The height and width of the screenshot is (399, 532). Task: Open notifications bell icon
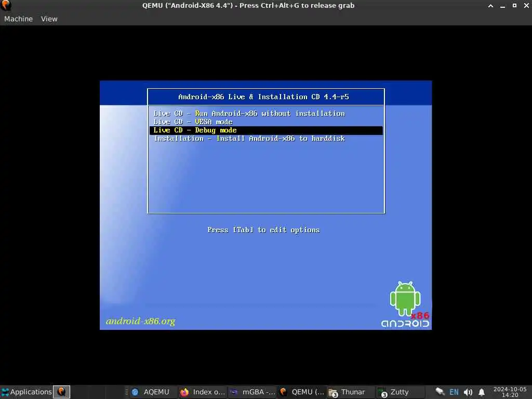(482, 392)
